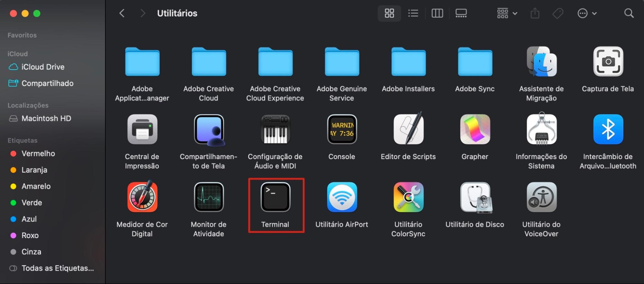Go forward in Finder
The width and height of the screenshot is (644, 284).
pyautogui.click(x=143, y=13)
